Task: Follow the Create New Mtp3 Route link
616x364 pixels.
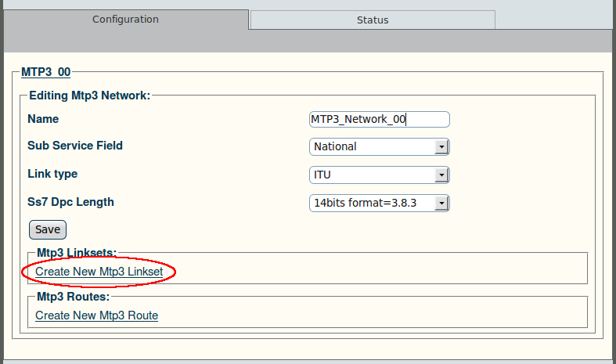Action: pos(96,315)
